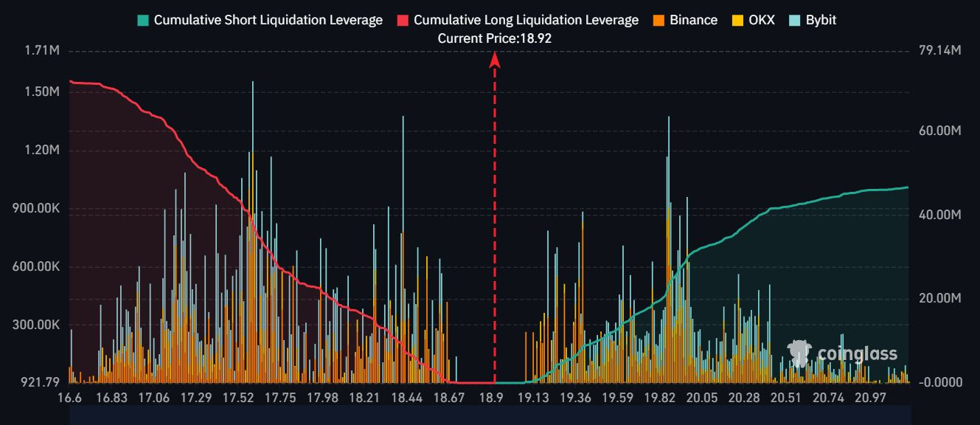Click the light blue Bybit legend swatch
The height and width of the screenshot is (425, 980).
(x=793, y=21)
